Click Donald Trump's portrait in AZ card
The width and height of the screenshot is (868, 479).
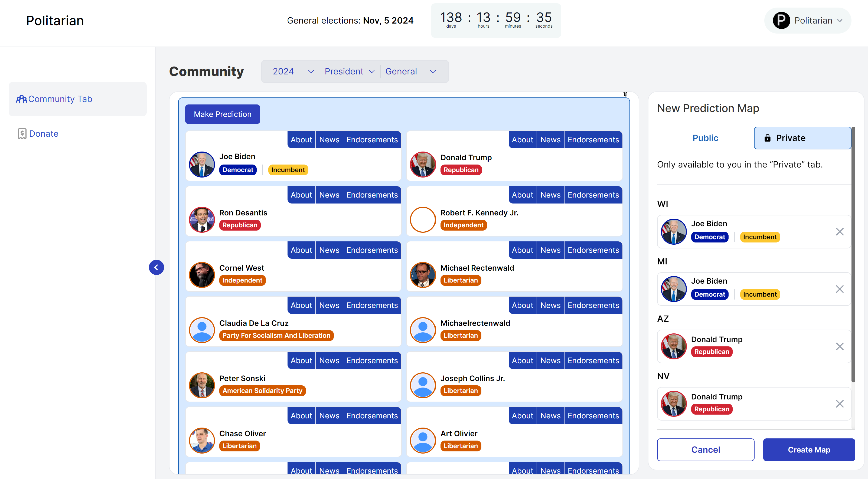[674, 347]
